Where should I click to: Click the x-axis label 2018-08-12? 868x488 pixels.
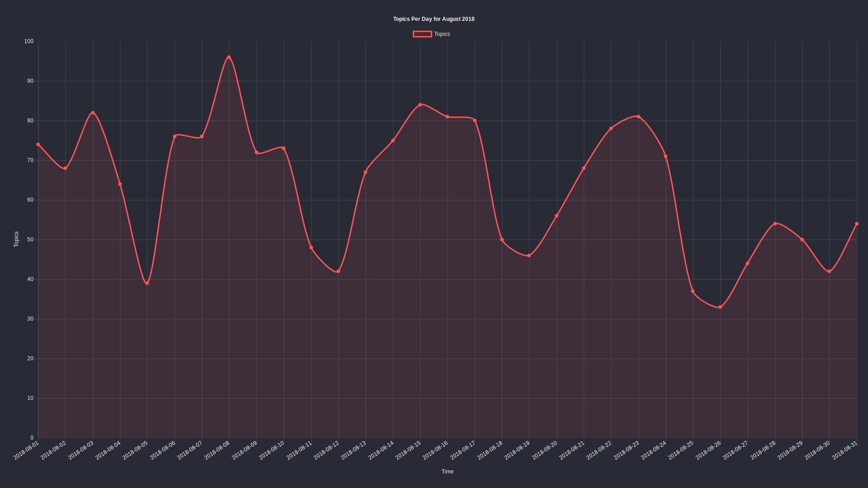pyautogui.click(x=326, y=450)
